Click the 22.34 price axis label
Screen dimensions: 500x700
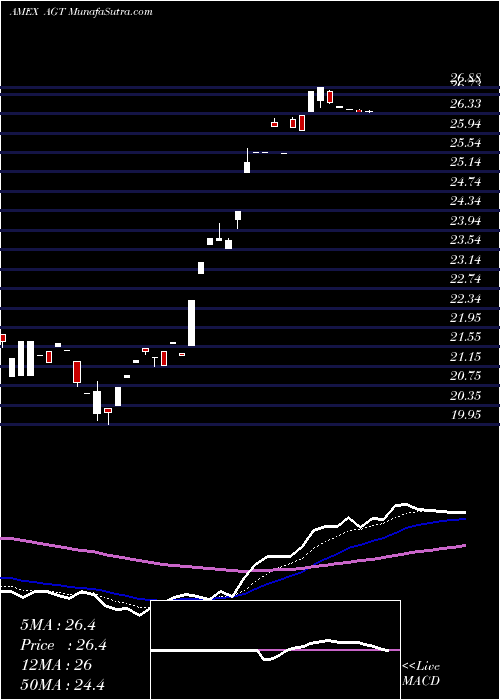pos(466,298)
